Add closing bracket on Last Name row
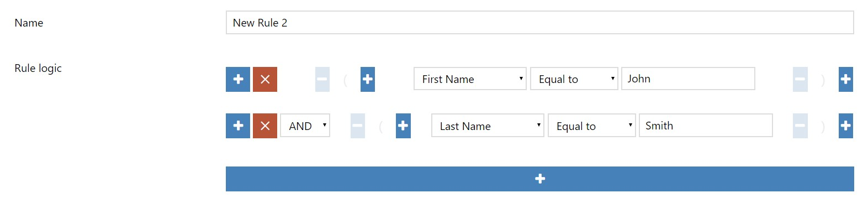 pos(846,126)
